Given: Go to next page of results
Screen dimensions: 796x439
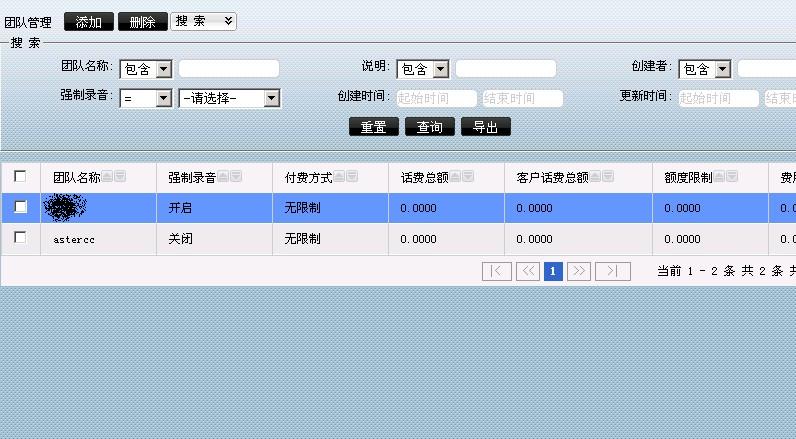Looking at the screenshot, I should 579,272.
